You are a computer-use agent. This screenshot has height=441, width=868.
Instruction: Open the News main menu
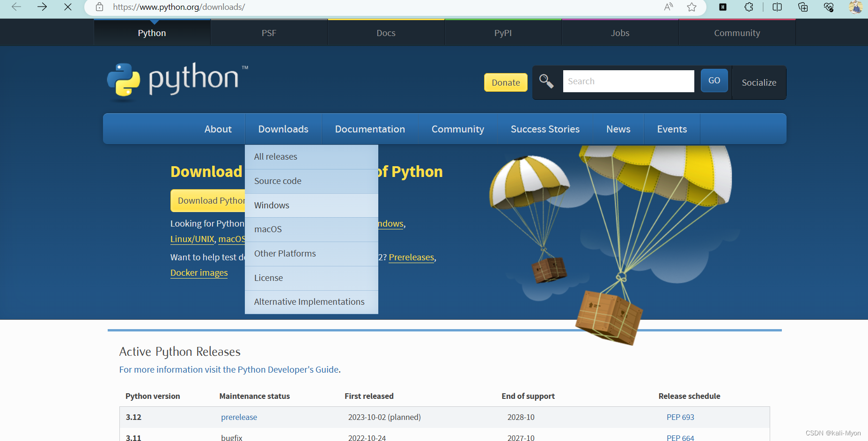tap(618, 129)
